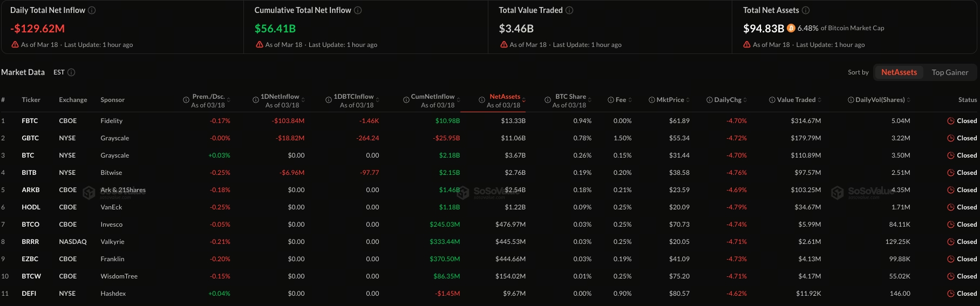This screenshot has height=306, width=980.
Task: Click warning icon under Cumulative Total Net Inflow
Action: [260, 45]
